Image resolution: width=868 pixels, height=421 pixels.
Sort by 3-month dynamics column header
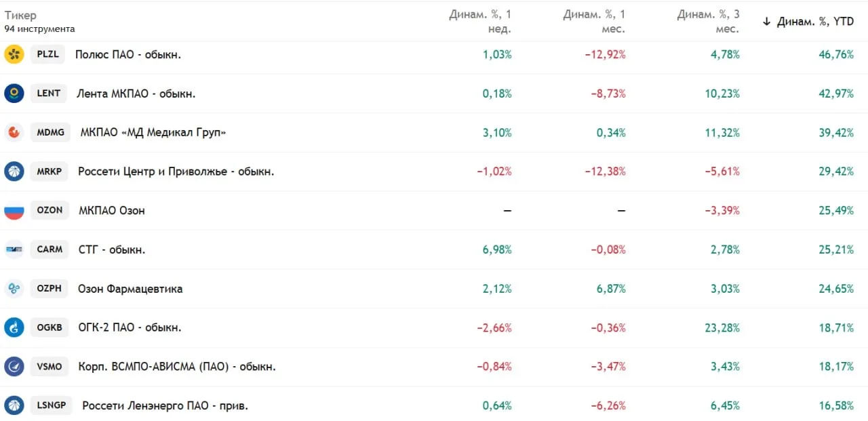pos(708,22)
